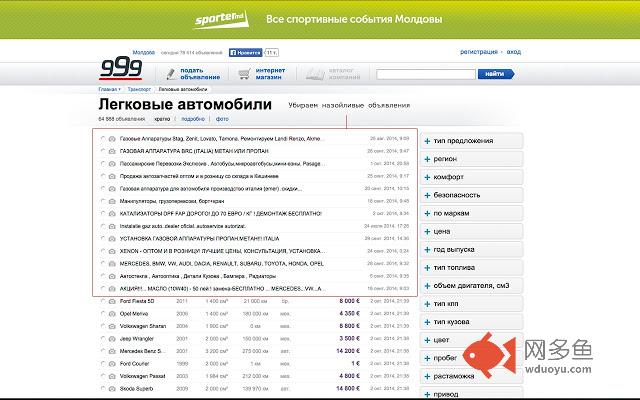This screenshot has height=400, width=640.
Task: Open the Пассажирские Перевозки listing
Action: click(x=222, y=164)
